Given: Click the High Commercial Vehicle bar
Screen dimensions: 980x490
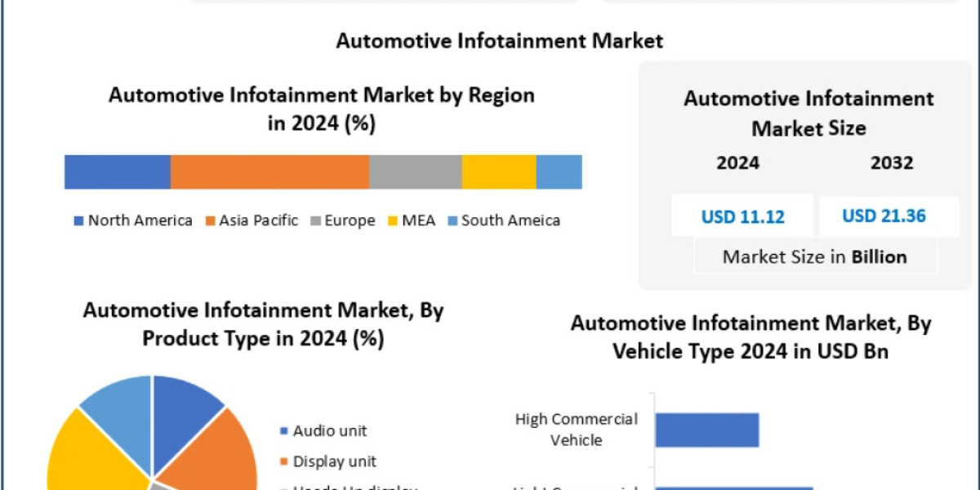Looking at the screenshot, I should coord(707,430).
